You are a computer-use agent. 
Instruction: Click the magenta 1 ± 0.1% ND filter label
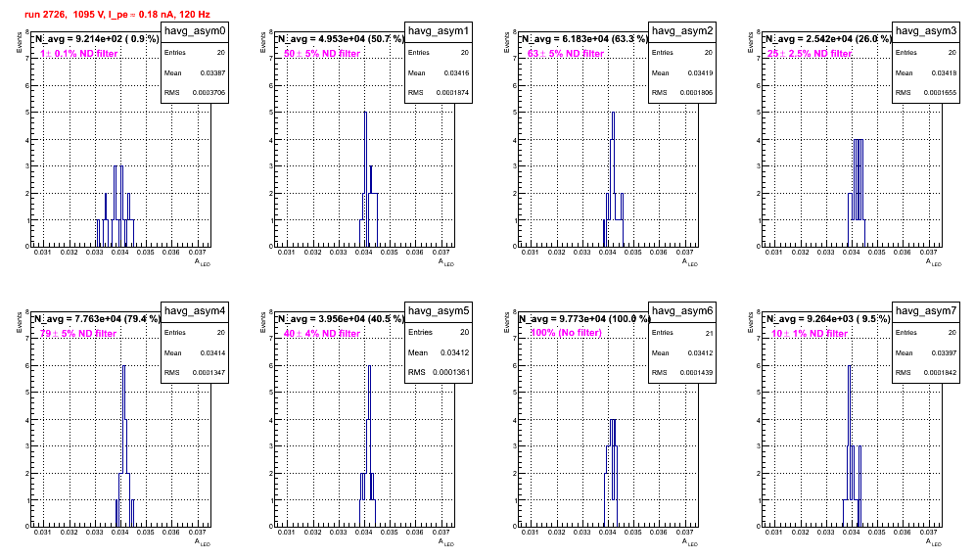click(x=79, y=54)
